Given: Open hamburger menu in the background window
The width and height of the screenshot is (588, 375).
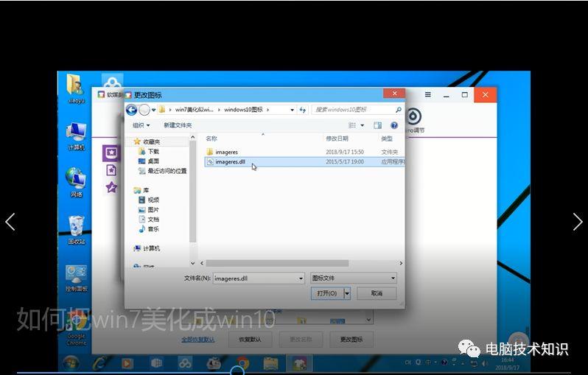Looking at the screenshot, I should 428,94.
